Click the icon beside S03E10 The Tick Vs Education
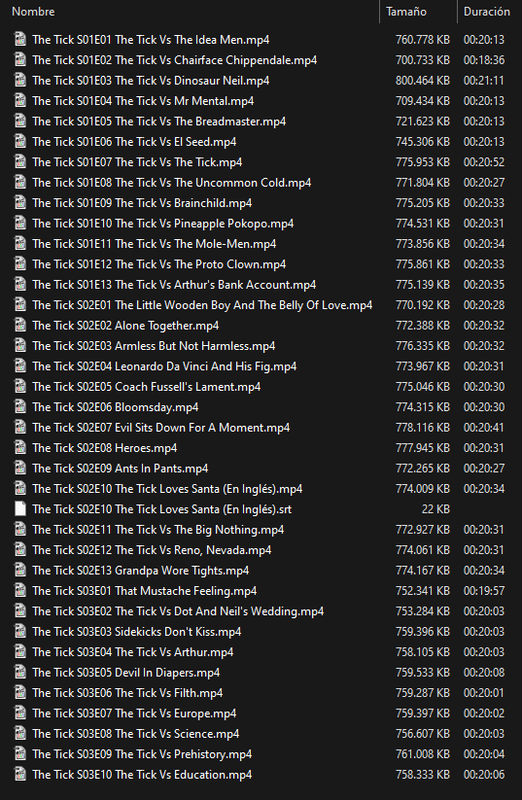The width and height of the screenshot is (522, 800). pos(20,774)
